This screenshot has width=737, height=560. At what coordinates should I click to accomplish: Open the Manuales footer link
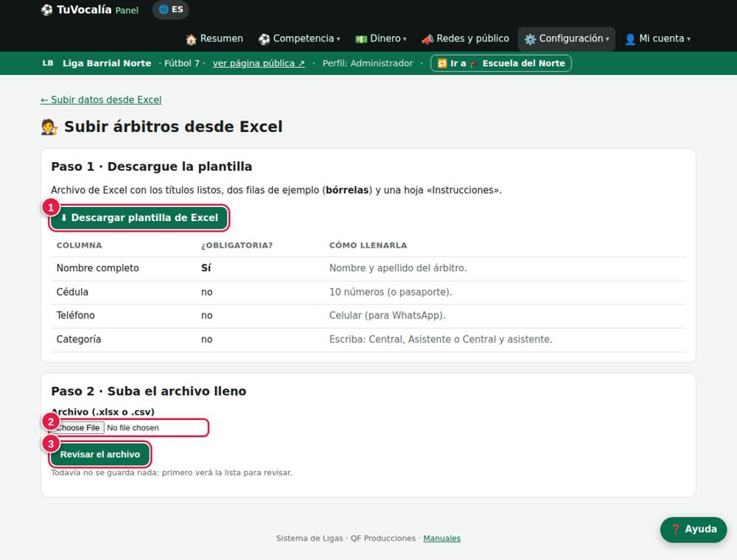pyautogui.click(x=441, y=539)
